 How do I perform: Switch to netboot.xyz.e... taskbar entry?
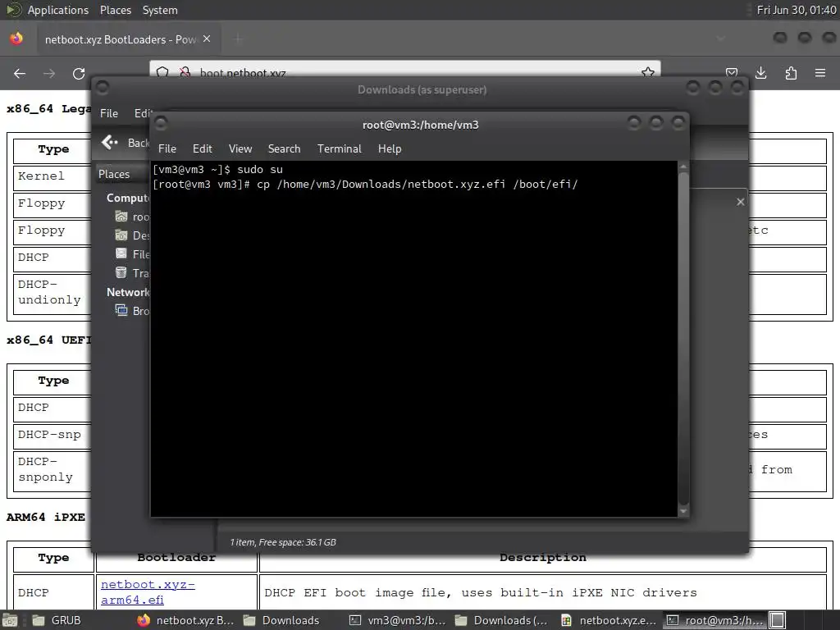point(609,620)
